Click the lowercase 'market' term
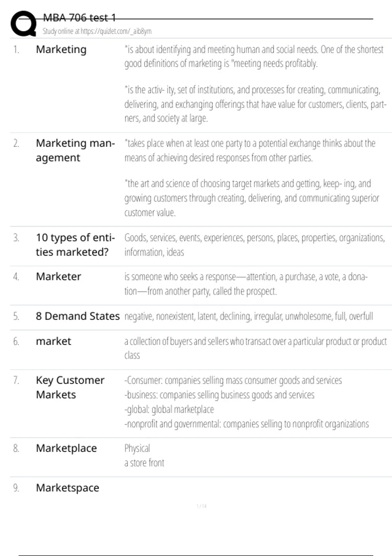392x556 pixels. point(53,341)
